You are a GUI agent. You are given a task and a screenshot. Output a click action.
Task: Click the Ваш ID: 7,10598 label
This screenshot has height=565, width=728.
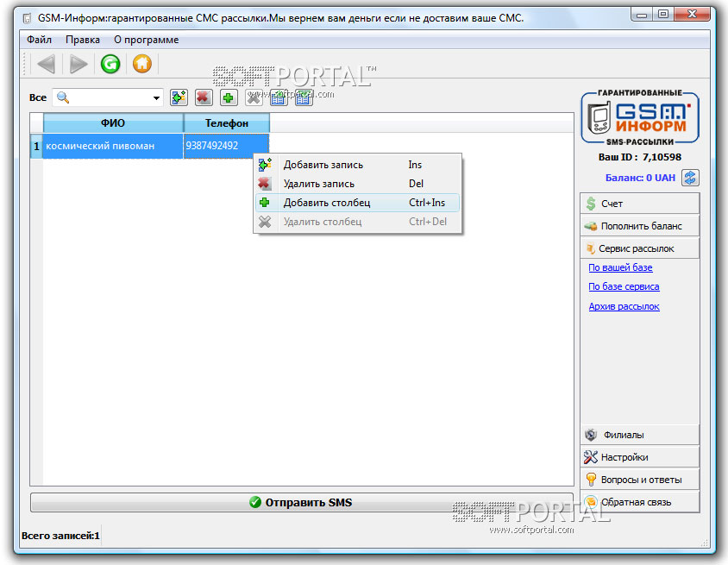(640, 157)
